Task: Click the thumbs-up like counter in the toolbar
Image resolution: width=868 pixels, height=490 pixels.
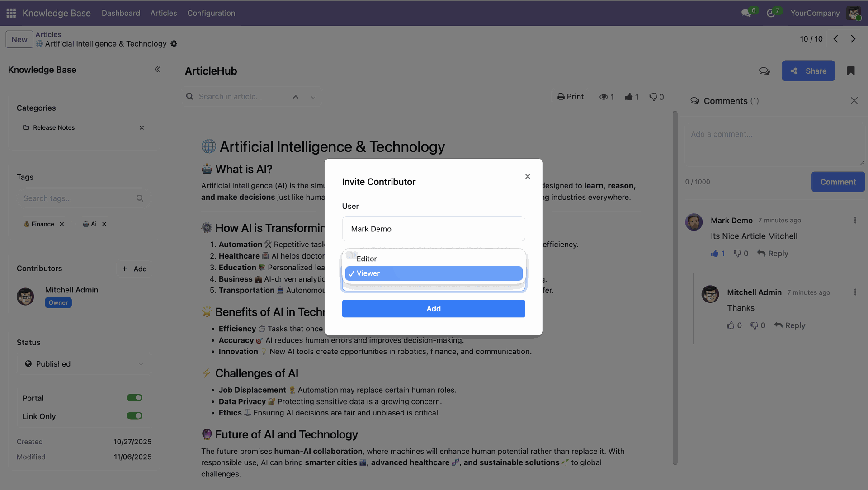Action: click(631, 97)
